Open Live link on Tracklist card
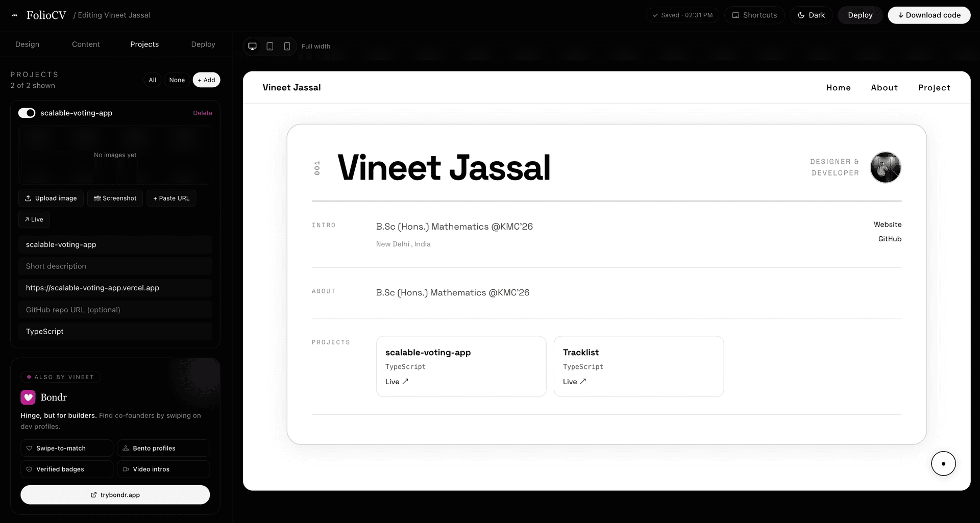 coord(574,382)
